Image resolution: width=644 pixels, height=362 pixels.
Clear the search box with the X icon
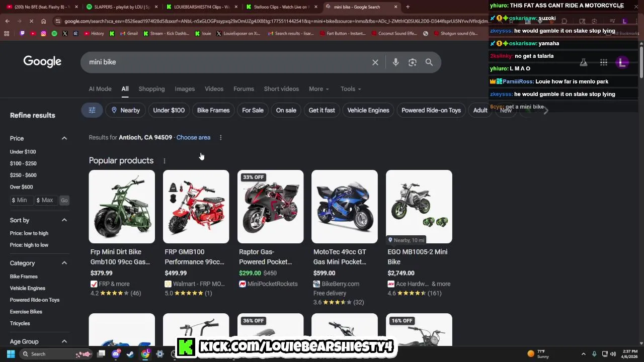click(375, 62)
